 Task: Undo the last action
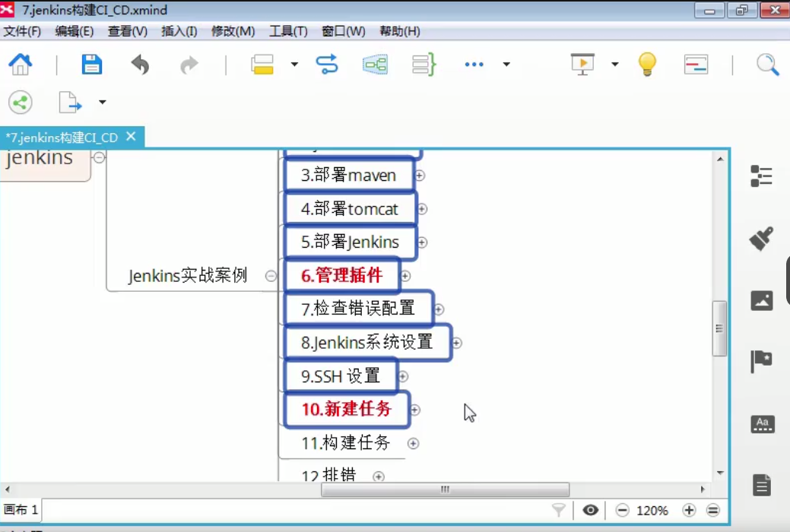click(140, 65)
